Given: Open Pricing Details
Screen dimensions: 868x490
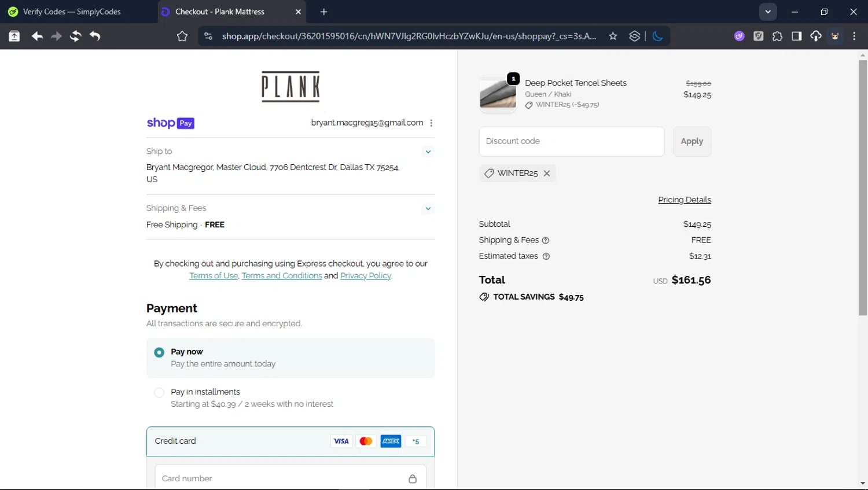Looking at the screenshot, I should (x=685, y=200).
